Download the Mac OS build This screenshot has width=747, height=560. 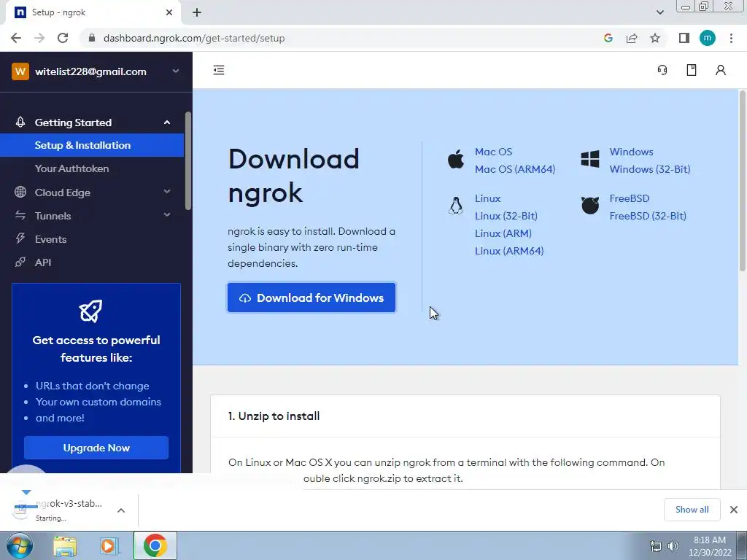coord(493,152)
